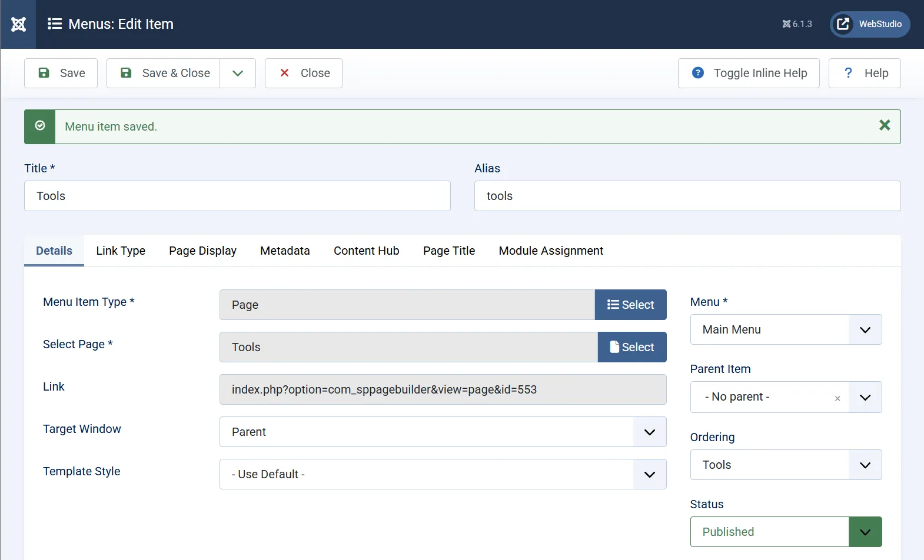924x560 pixels.
Task: Switch to the Details tab
Action: 54,251
